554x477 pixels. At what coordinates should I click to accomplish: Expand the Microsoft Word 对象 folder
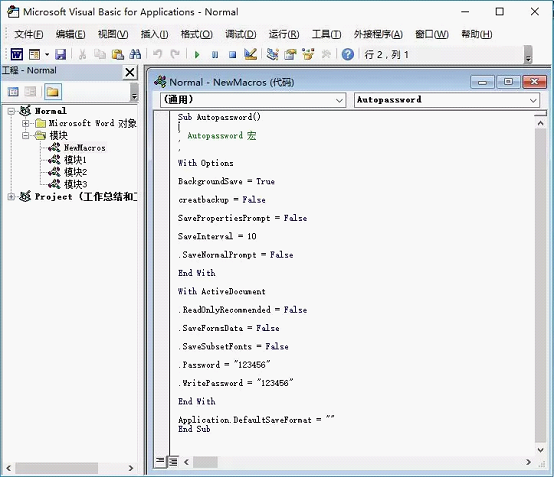click(x=25, y=123)
